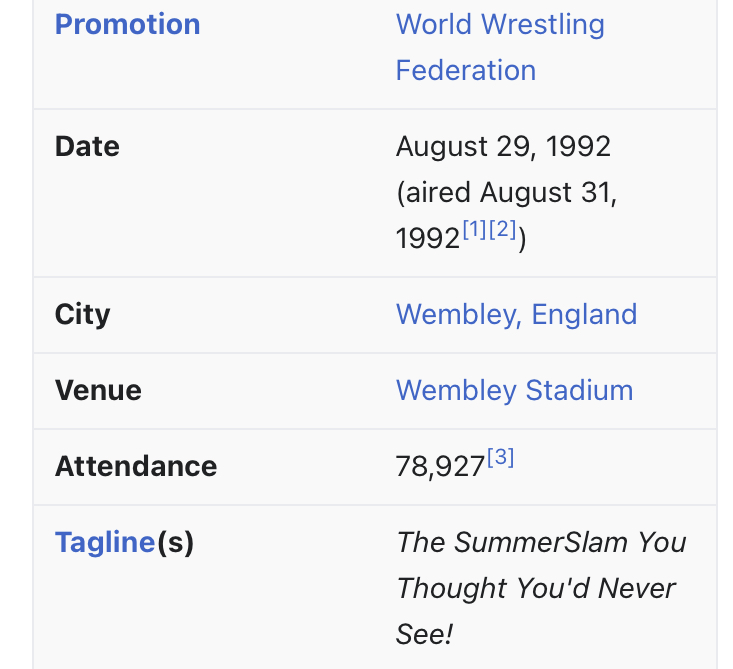
Task: Open citation reference 2 beside the date
Action: [503, 229]
